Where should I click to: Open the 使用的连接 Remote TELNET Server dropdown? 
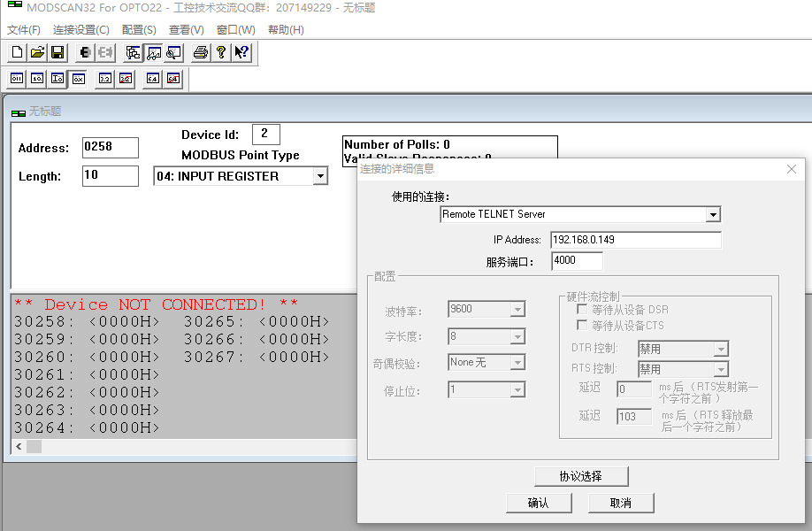tap(713, 214)
